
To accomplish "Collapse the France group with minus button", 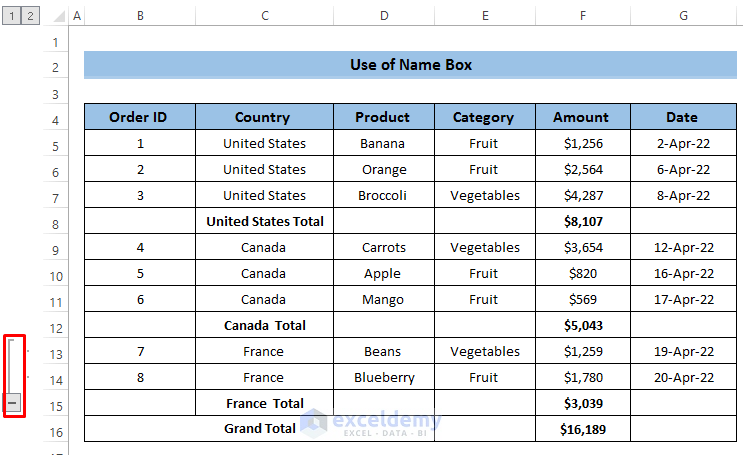I will 13,402.
